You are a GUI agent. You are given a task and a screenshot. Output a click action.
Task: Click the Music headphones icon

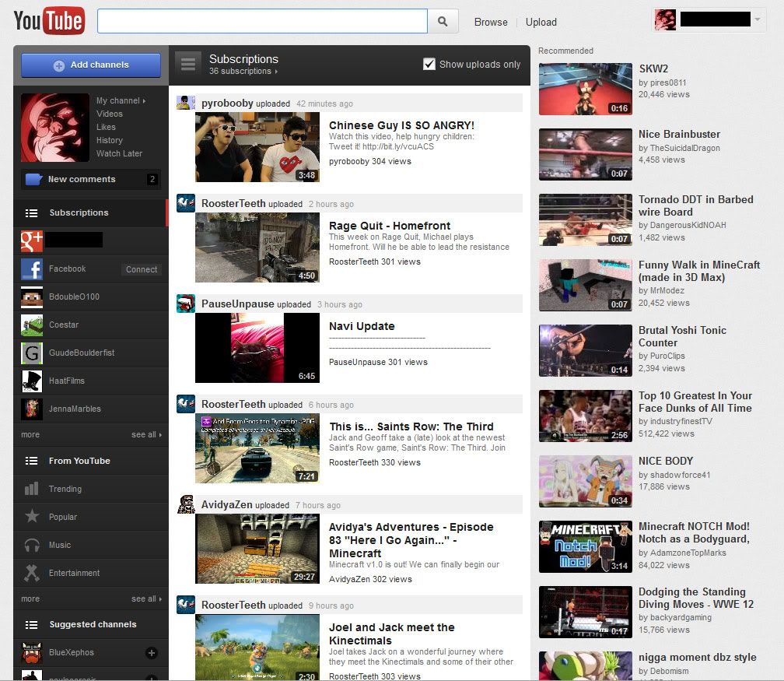point(32,545)
